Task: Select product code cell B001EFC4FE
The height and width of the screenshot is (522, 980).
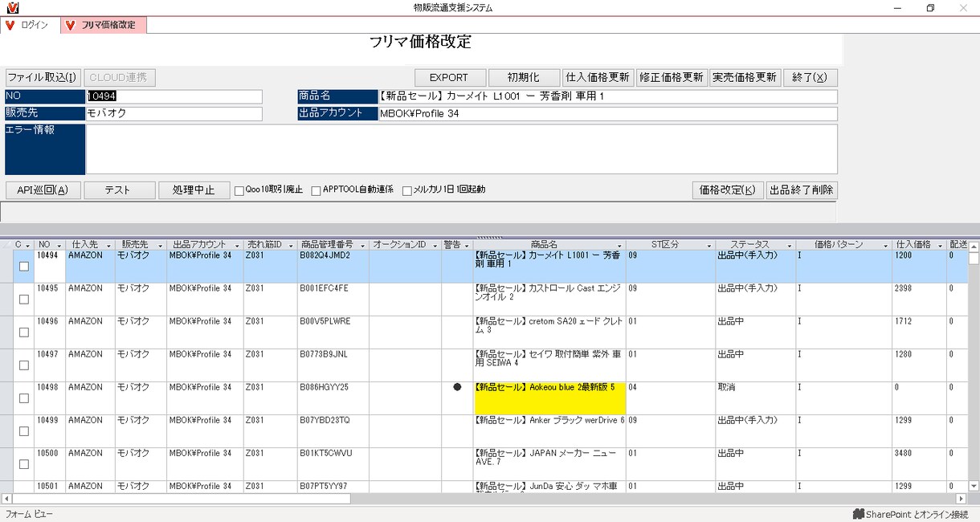Action: 333,300
